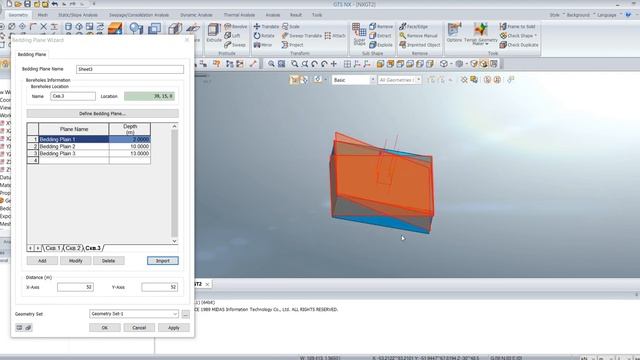This screenshot has height=360, width=640.
Task: Click the Check Duplicate tool
Action: 519,45
